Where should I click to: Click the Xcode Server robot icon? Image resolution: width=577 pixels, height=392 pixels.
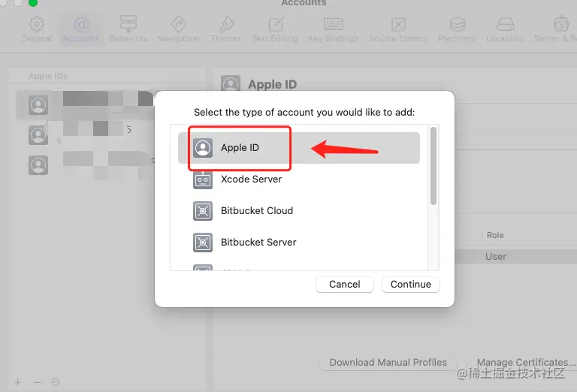(x=203, y=179)
